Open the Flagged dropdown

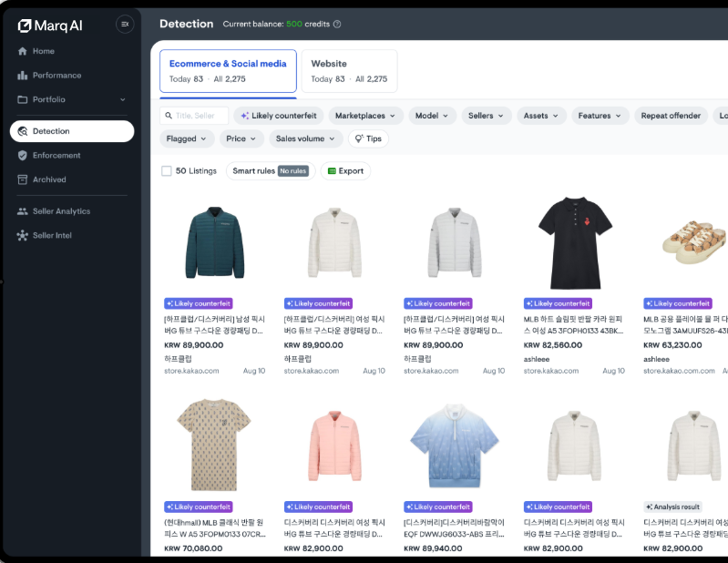tap(187, 138)
